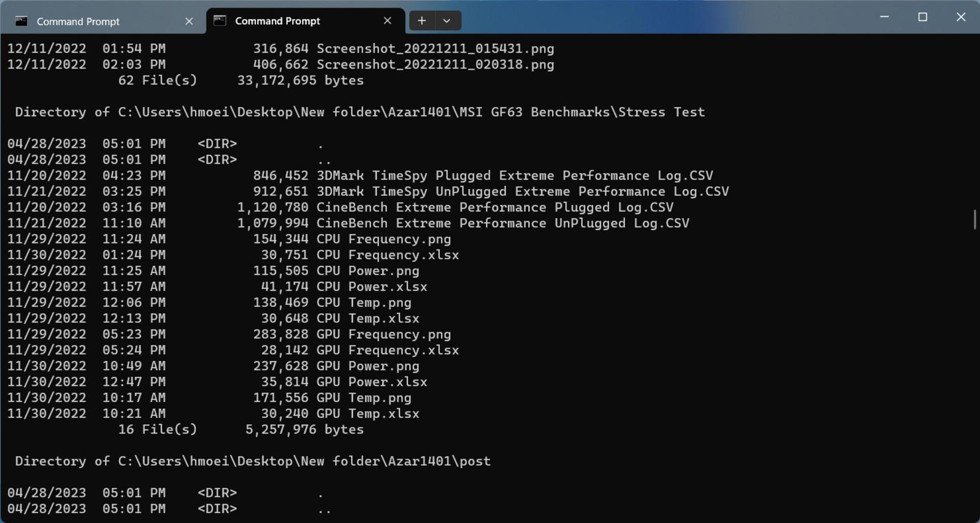Click the Stress Test directory path line
The image size is (980, 523).
(x=360, y=112)
